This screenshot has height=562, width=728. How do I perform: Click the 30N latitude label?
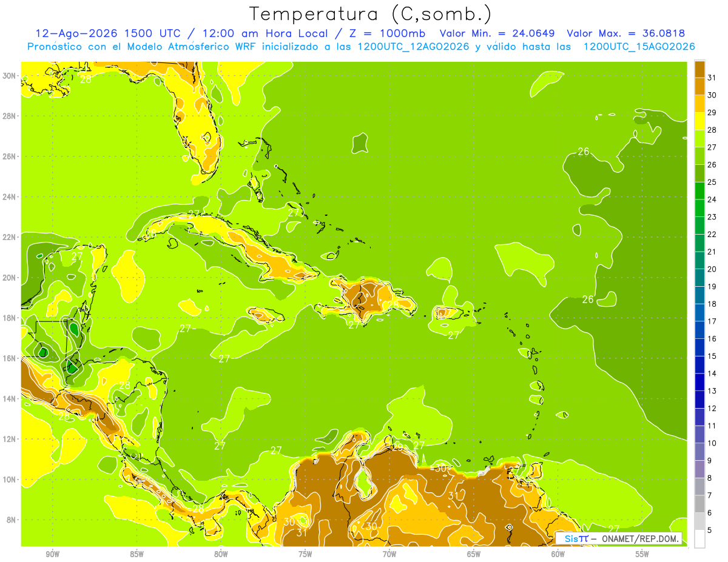coord(10,76)
